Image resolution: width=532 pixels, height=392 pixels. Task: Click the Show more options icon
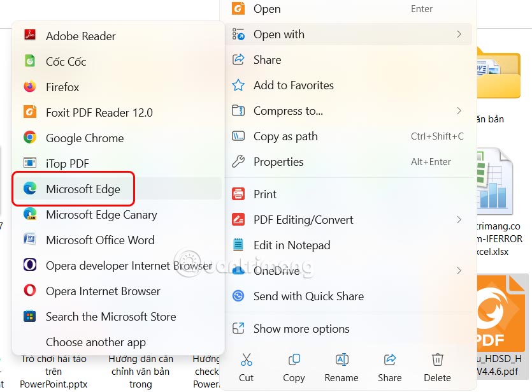pyautogui.click(x=238, y=328)
